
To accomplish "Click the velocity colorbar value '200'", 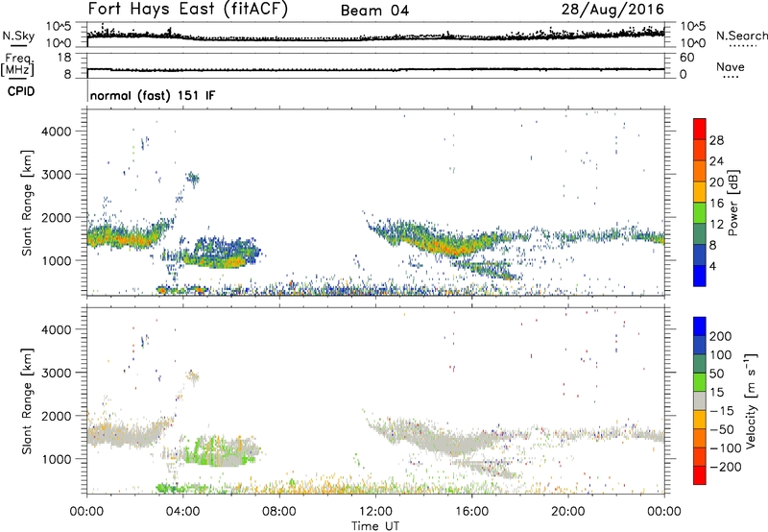I will (721, 336).
